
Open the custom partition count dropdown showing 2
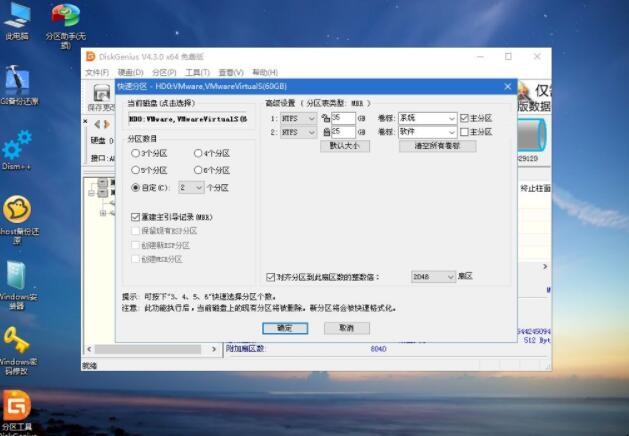191,187
